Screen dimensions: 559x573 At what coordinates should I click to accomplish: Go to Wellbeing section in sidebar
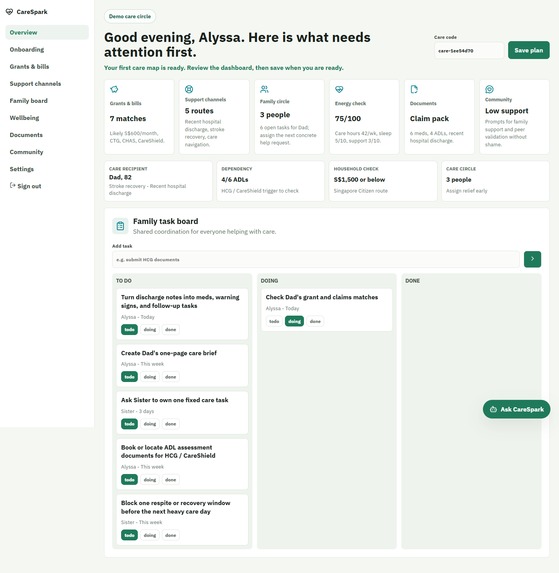[47, 118]
